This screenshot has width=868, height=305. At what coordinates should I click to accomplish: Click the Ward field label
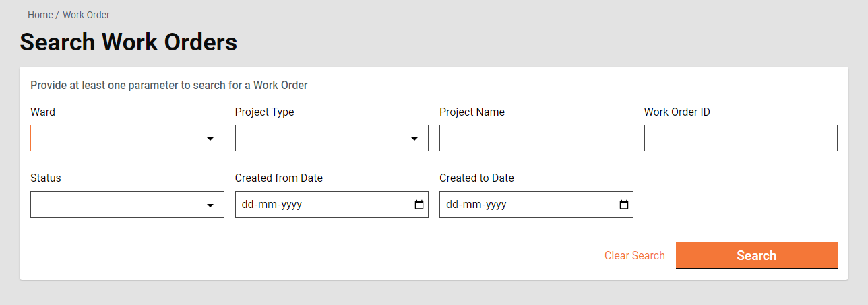point(42,112)
